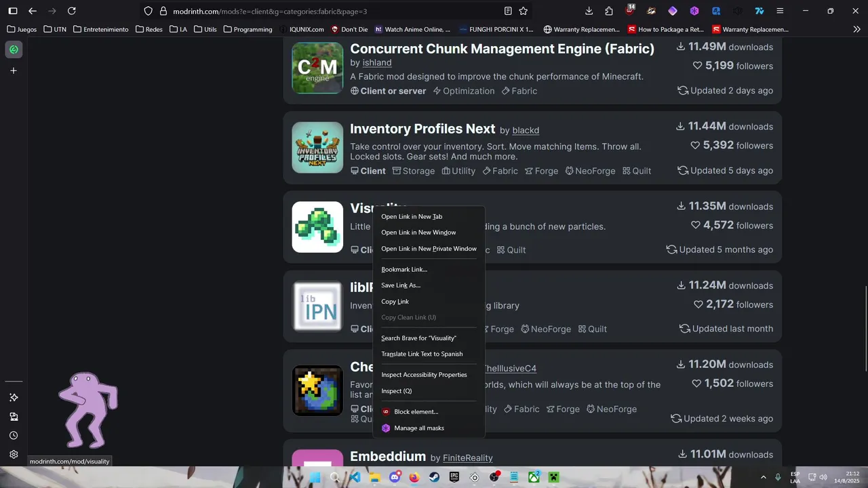Go back with the back arrow
Image resolution: width=868 pixels, height=488 pixels.
point(33,11)
